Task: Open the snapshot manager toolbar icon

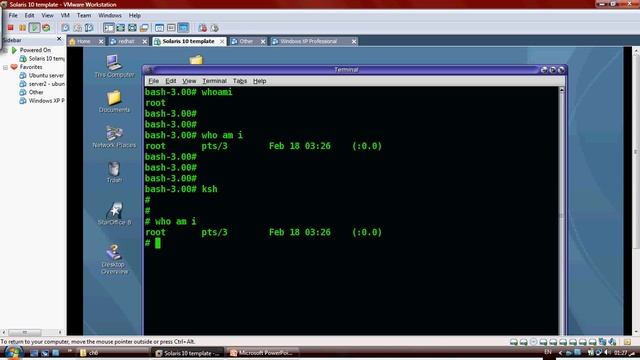Action: point(89,28)
